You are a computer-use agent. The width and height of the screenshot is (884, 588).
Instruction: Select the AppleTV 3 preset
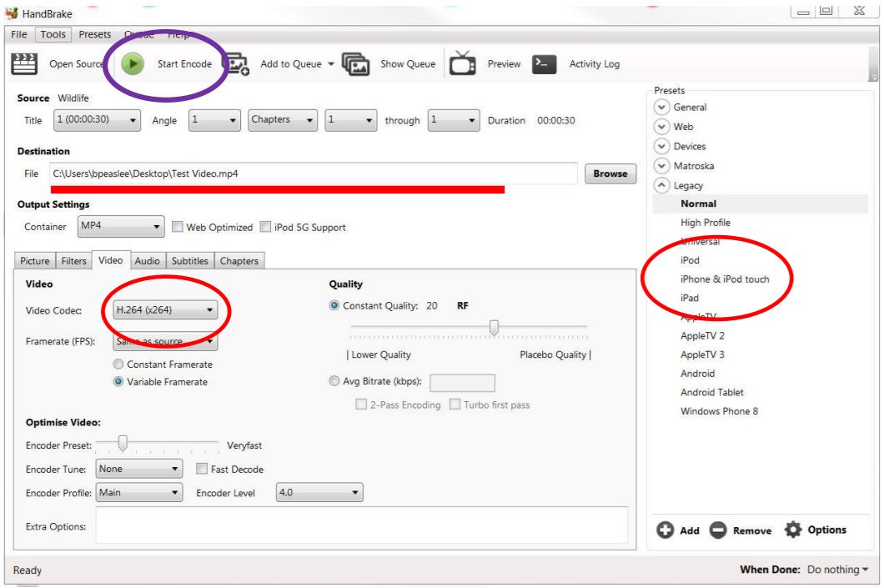pyautogui.click(x=702, y=354)
